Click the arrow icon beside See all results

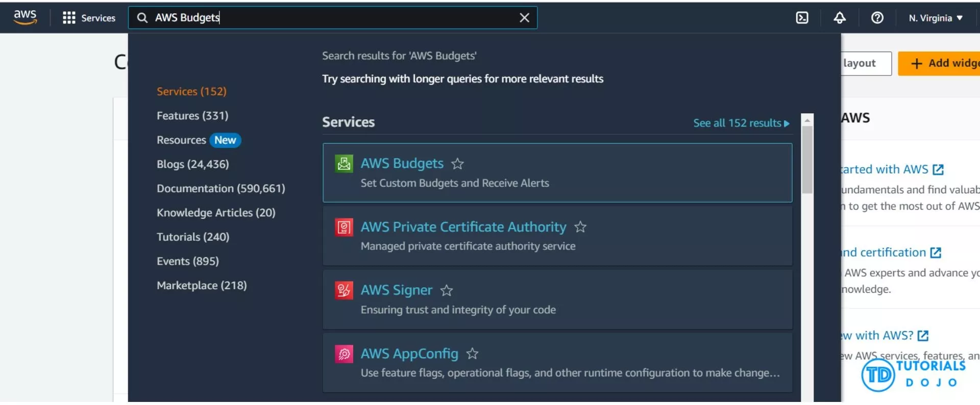[787, 123]
